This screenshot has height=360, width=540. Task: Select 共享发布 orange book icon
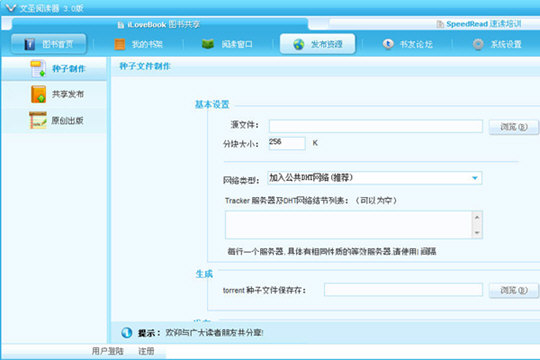tap(38, 94)
